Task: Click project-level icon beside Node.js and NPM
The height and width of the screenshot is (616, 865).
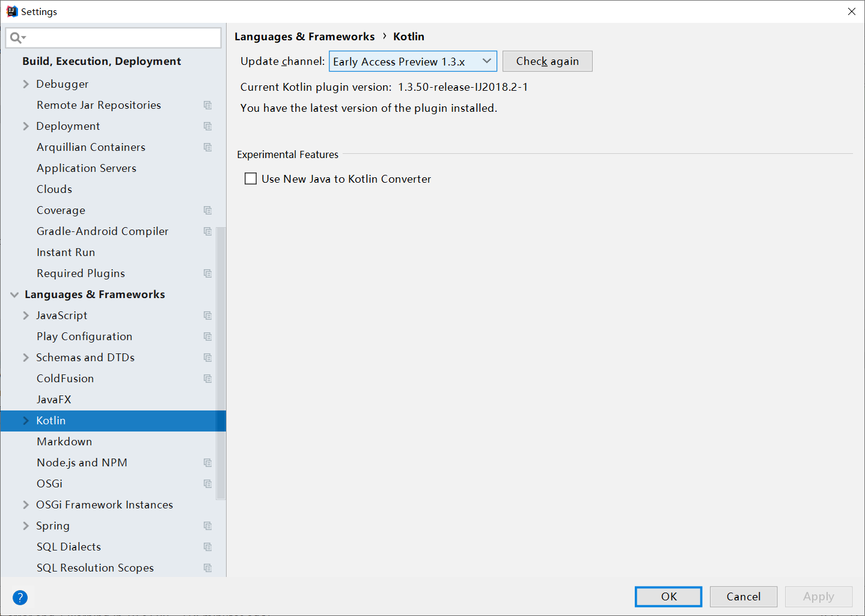Action: click(x=207, y=463)
